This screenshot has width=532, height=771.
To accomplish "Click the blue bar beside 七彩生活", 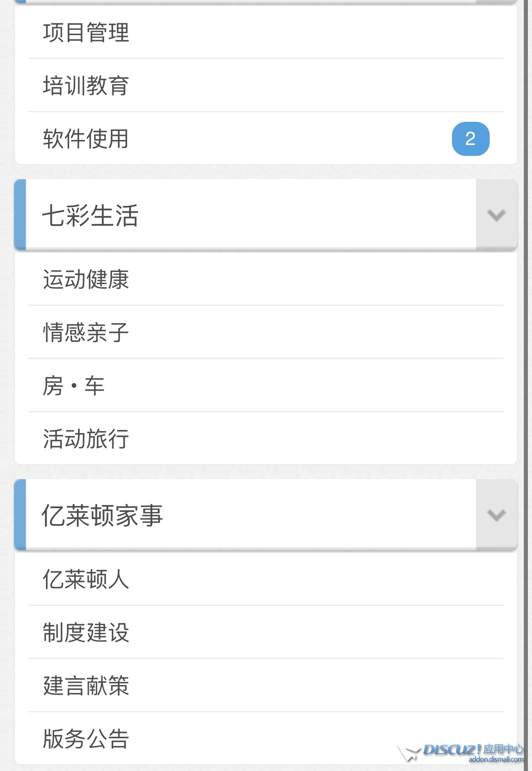I will (x=20, y=215).
